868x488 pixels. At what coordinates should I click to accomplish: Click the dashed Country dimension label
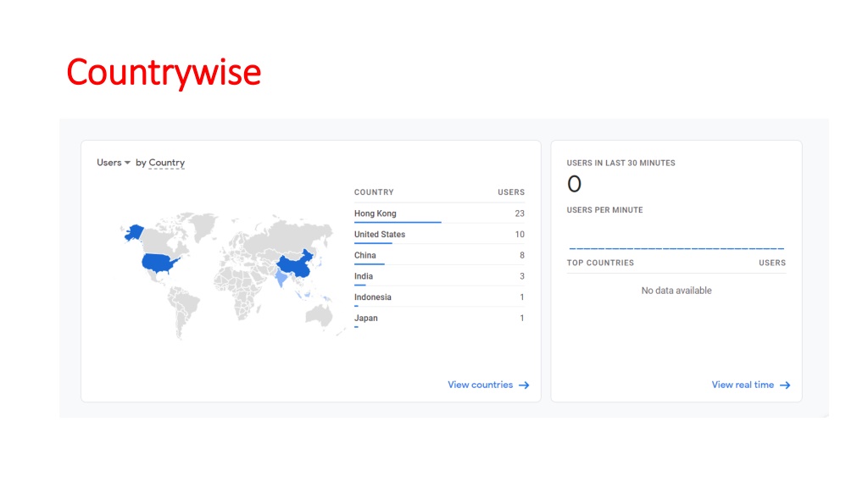point(167,163)
